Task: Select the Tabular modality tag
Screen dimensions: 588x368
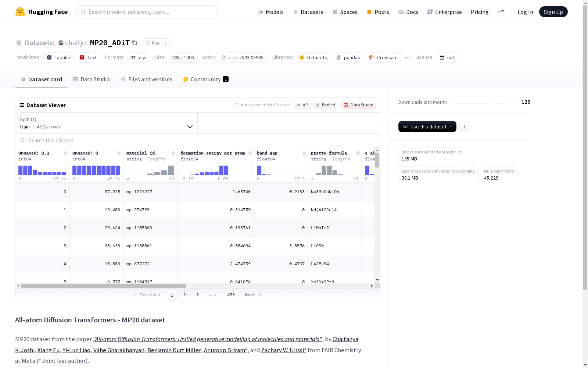Action: pos(58,57)
